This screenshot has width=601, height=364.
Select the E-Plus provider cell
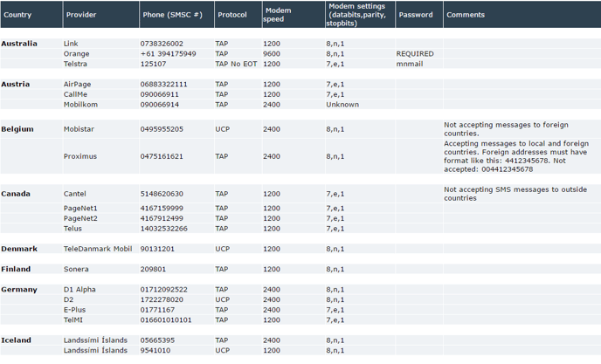point(75,310)
